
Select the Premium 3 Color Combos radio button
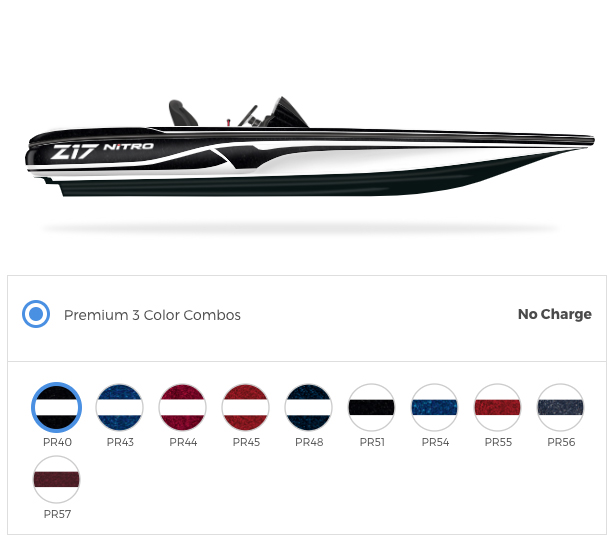(x=36, y=314)
